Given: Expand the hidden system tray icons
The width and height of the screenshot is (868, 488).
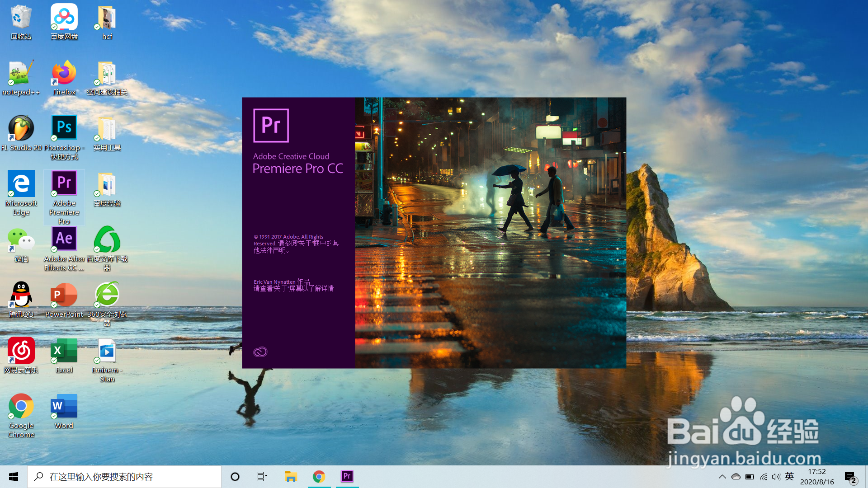Looking at the screenshot, I should pyautogui.click(x=722, y=477).
